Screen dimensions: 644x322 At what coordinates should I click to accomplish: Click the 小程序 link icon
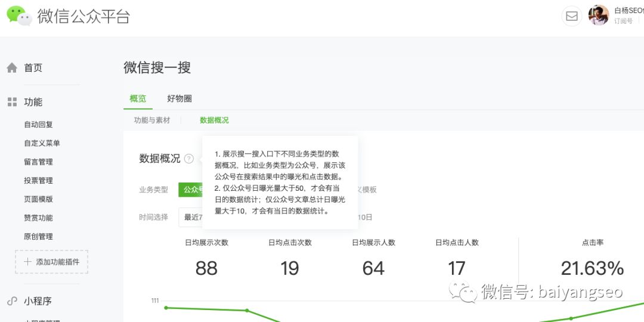pos(12,301)
